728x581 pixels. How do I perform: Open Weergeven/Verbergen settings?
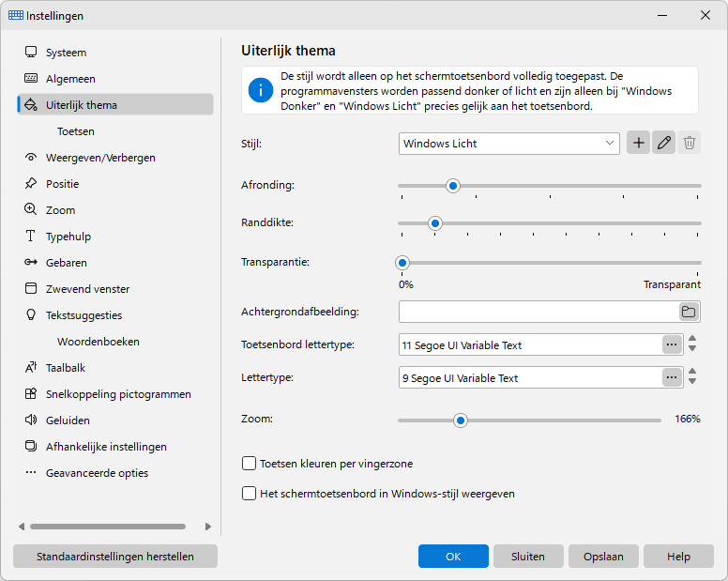(115, 158)
